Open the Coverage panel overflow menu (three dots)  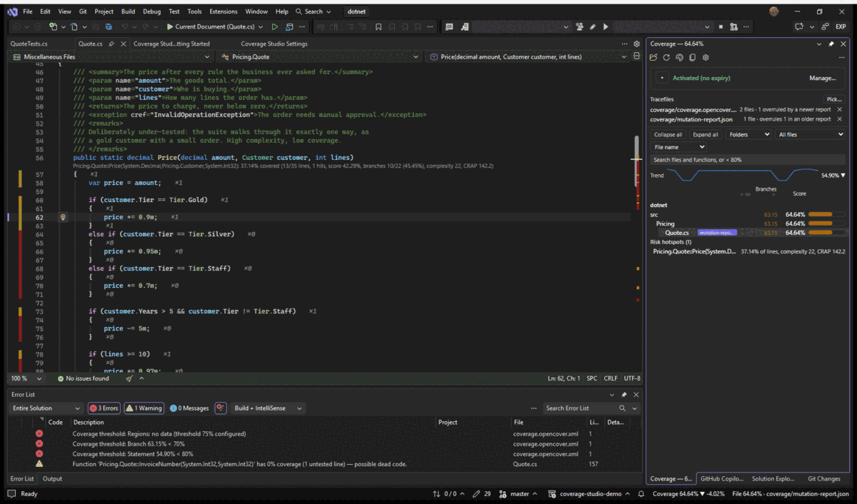coord(842,57)
